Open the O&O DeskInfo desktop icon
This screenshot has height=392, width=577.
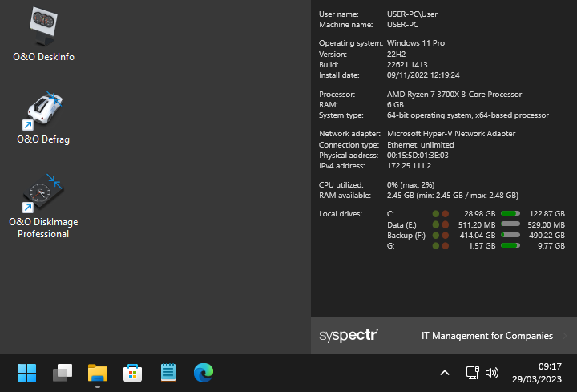click(43, 34)
